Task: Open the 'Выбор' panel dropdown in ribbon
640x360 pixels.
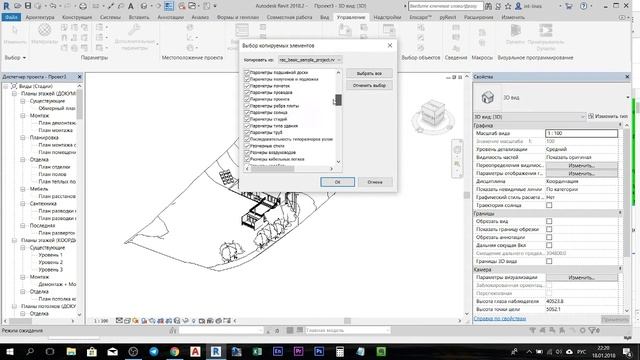Action: pyautogui.click(x=15, y=58)
